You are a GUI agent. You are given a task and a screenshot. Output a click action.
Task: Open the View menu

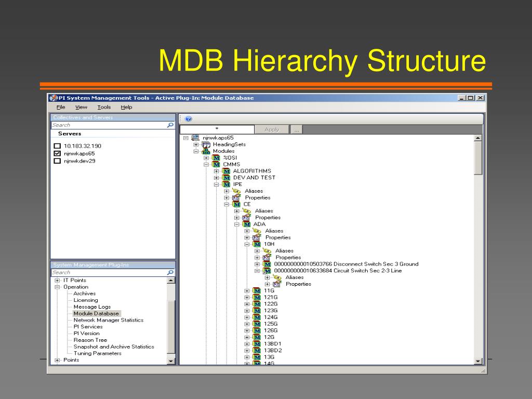click(x=81, y=107)
